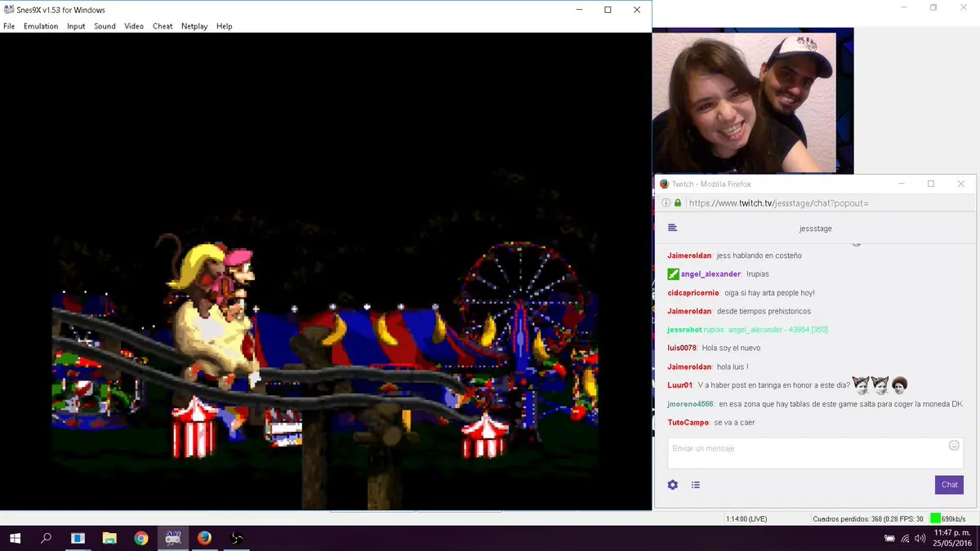Screen dimensions: 980x551
Task: Open the Video menu
Action: [x=134, y=26]
